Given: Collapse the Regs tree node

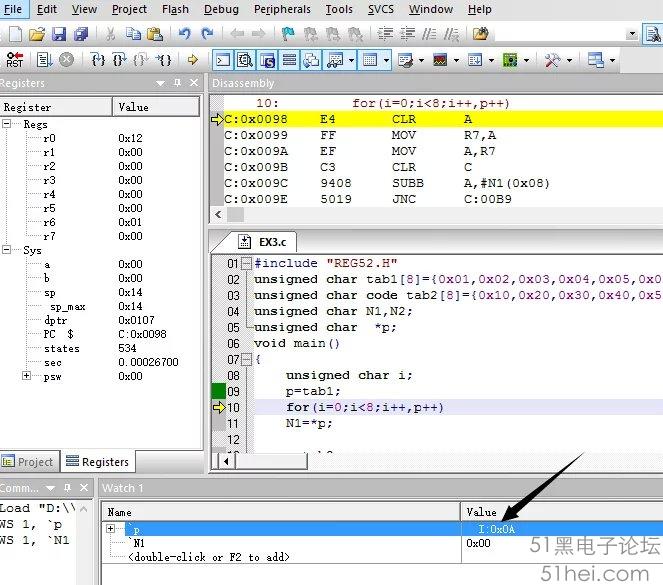Looking at the screenshot, I should [8, 124].
